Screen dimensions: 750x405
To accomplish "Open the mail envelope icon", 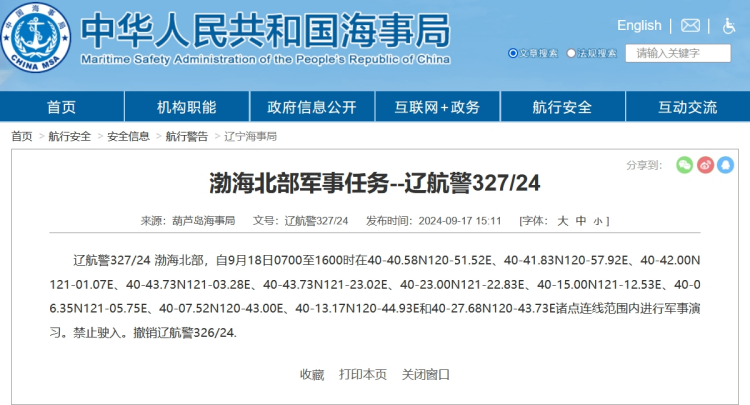I will tap(691, 25).
